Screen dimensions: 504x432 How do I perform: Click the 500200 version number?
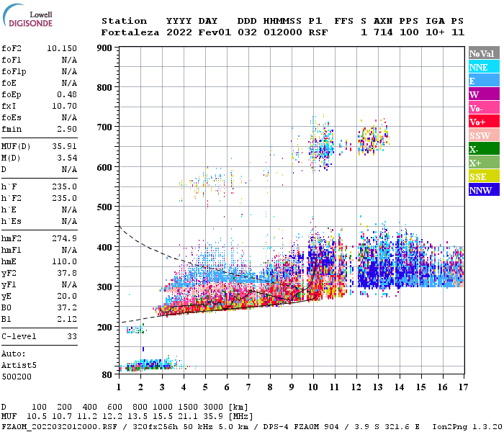17,377
